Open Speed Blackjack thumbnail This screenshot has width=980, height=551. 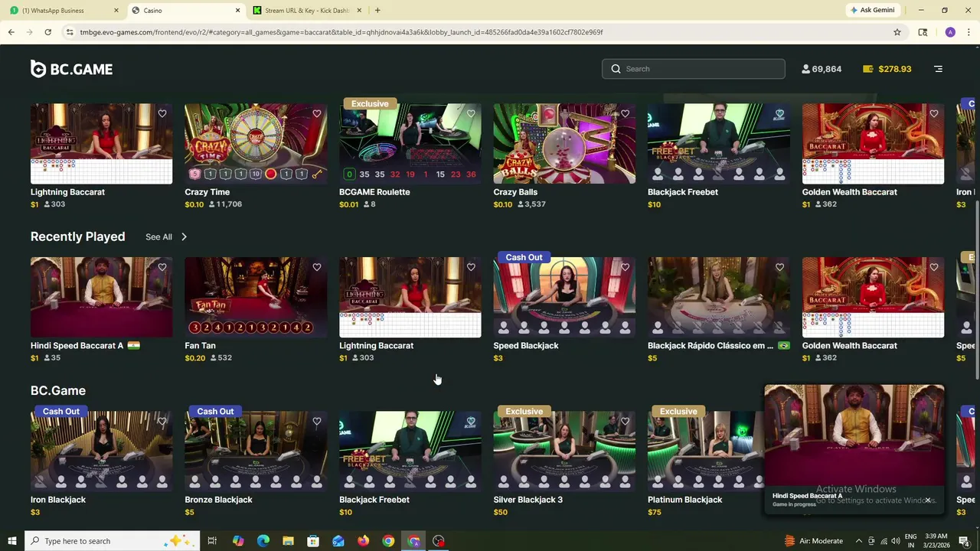click(564, 298)
